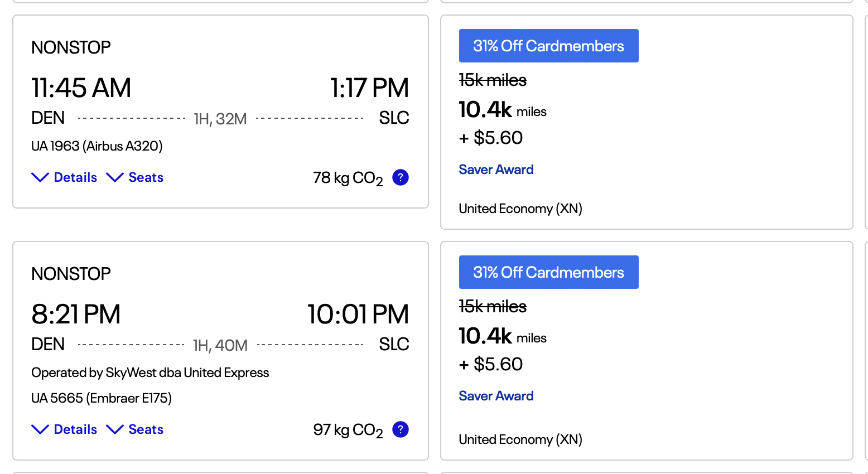Screen dimensions: 868x474
Task: Click 31% Off Cardmembers badge on 8:21 PM fare
Action: pyautogui.click(x=548, y=272)
